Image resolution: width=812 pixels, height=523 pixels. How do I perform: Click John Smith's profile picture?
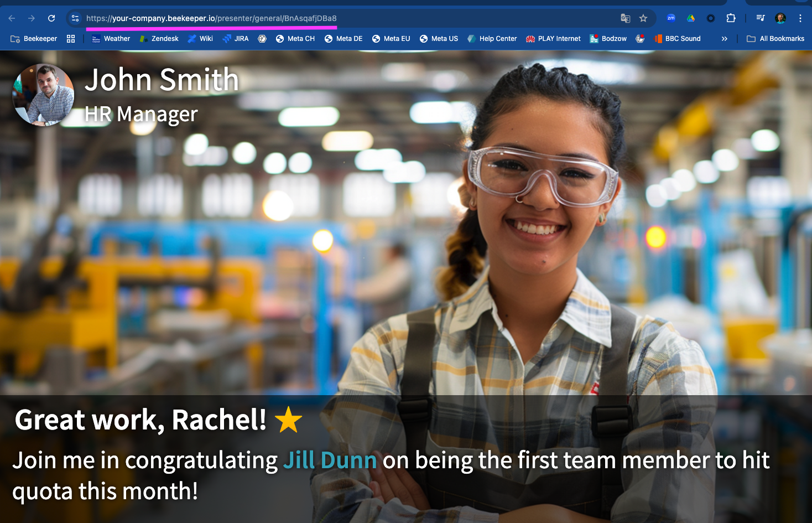coord(44,95)
